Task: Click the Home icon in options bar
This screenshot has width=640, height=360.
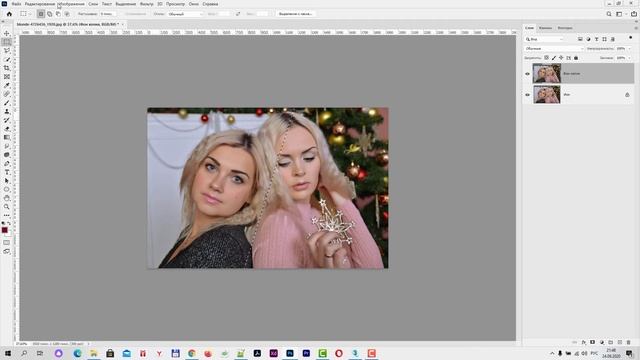Action: coord(9,14)
